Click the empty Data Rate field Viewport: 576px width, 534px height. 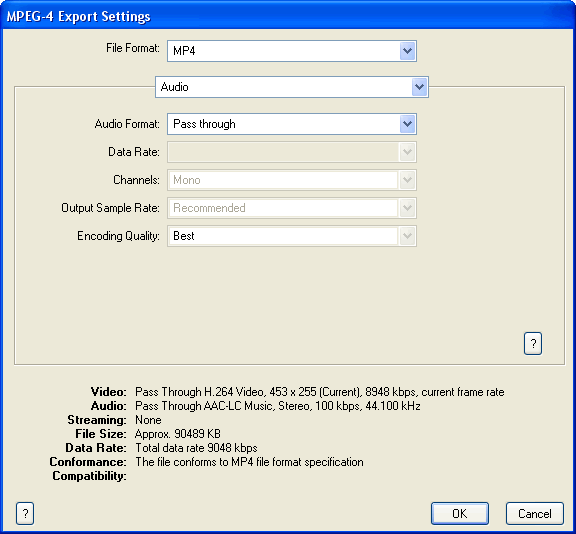pyautogui.click(x=292, y=152)
